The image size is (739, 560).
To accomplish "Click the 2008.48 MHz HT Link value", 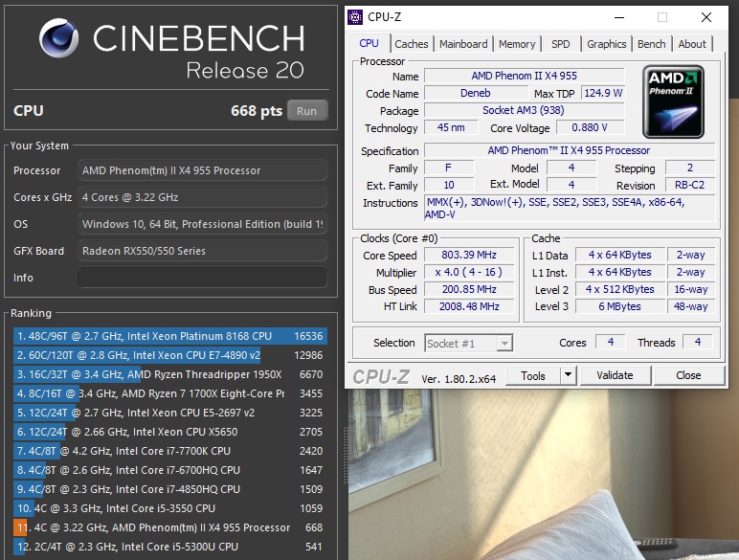I will (469, 306).
